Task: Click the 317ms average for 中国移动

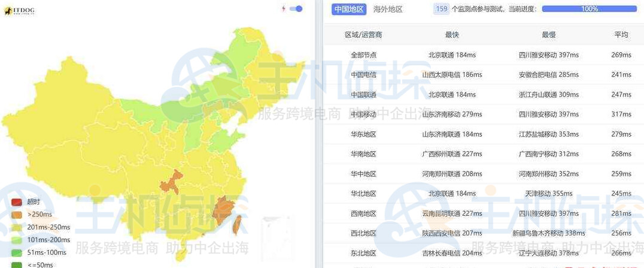Action: point(621,114)
